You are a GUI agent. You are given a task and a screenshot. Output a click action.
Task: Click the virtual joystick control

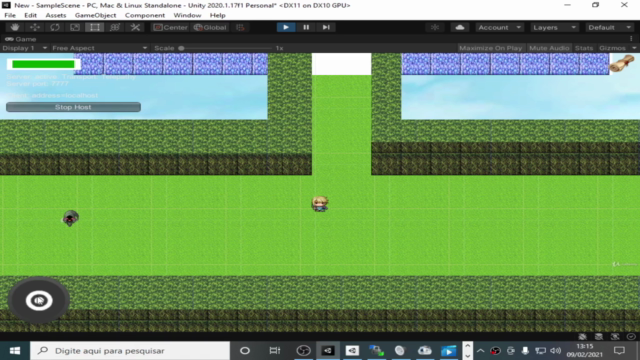(39, 300)
